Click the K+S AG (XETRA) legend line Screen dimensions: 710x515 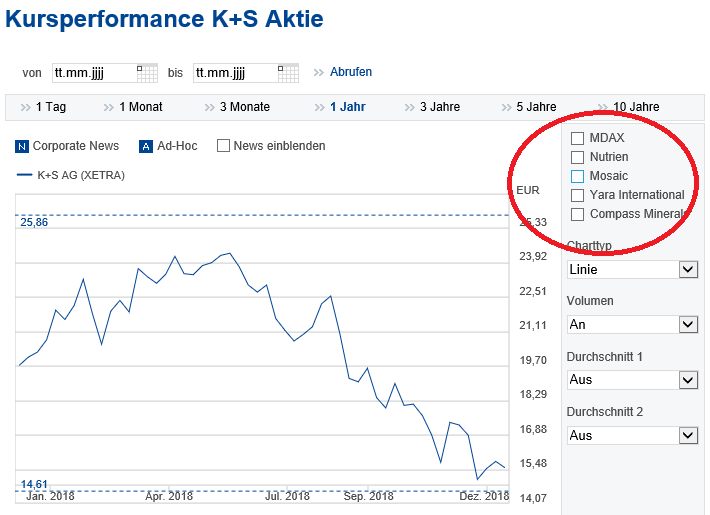click(25, 175)
